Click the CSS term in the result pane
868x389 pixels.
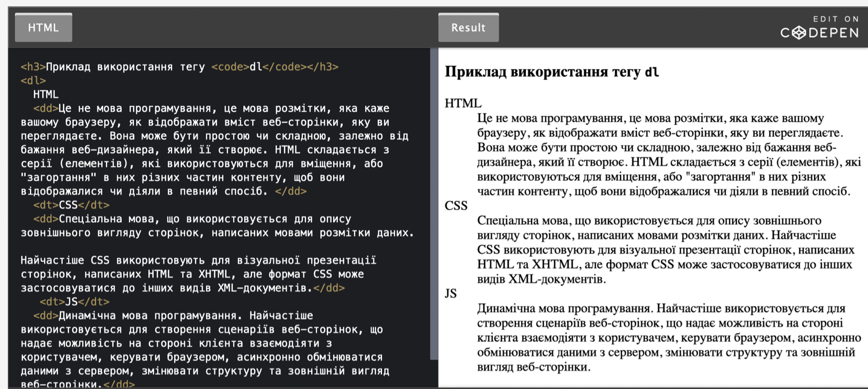[x=456, y=206]
